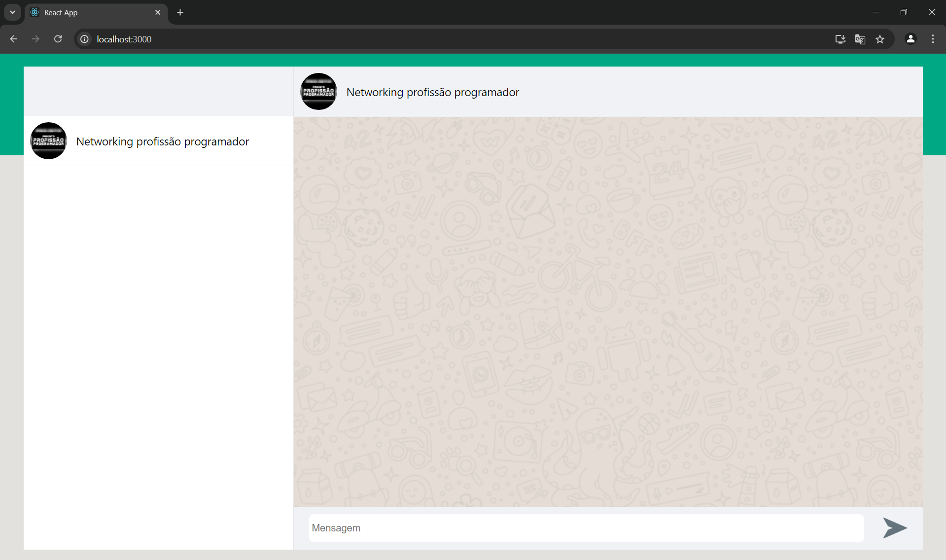946x560 pixels.
Task: Type in the Mensagem input field
Action: (586, 528)
